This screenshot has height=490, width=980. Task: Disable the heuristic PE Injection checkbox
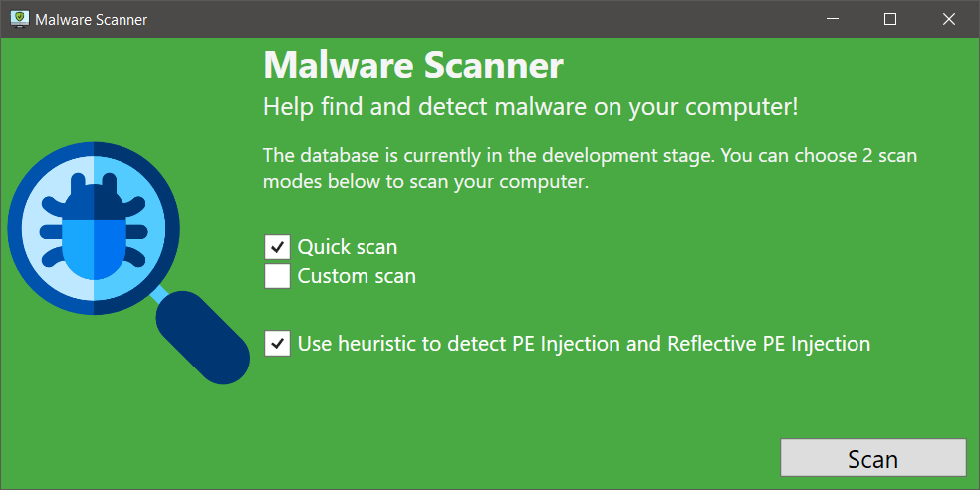(277, 344)
